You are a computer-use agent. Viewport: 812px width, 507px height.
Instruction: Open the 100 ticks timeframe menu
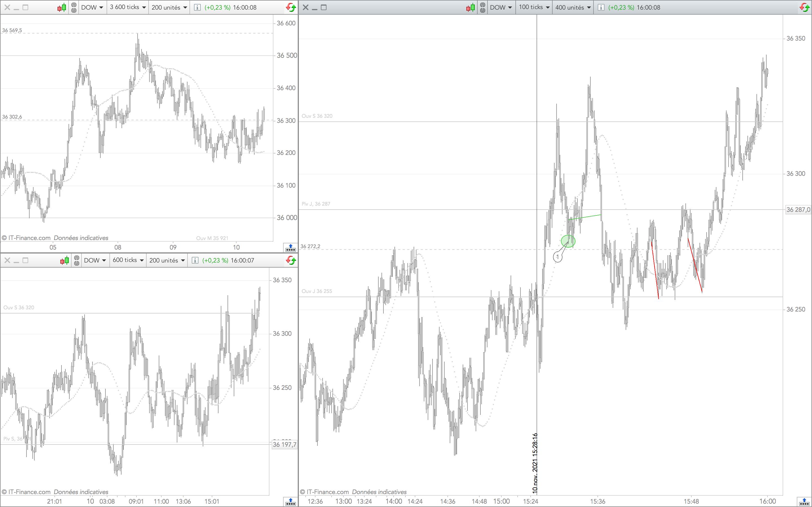pos(534,7)
